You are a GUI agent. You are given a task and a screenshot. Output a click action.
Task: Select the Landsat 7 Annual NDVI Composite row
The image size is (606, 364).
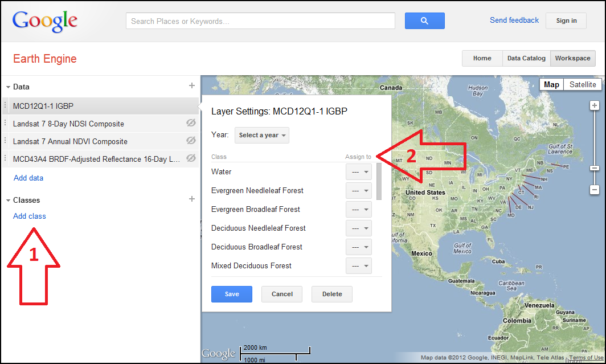pyautogui.click(x=100, y=141)
